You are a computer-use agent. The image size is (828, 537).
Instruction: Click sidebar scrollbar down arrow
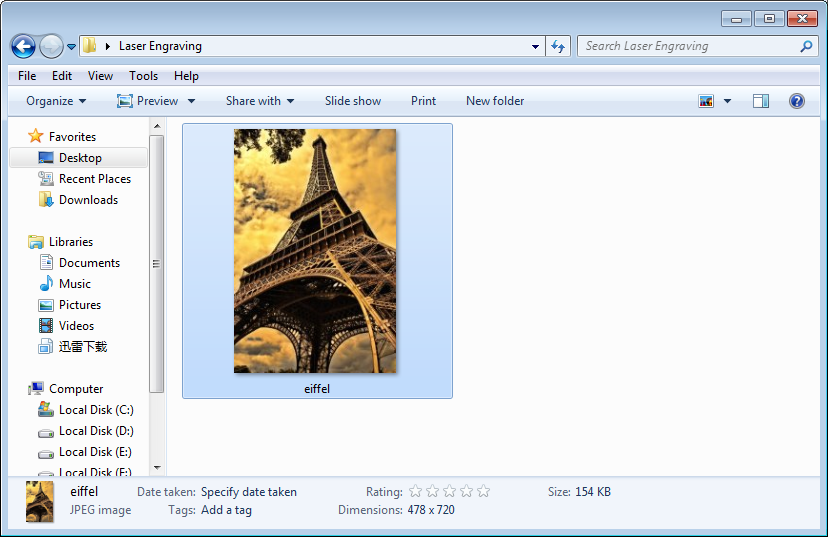click(157, 468)
